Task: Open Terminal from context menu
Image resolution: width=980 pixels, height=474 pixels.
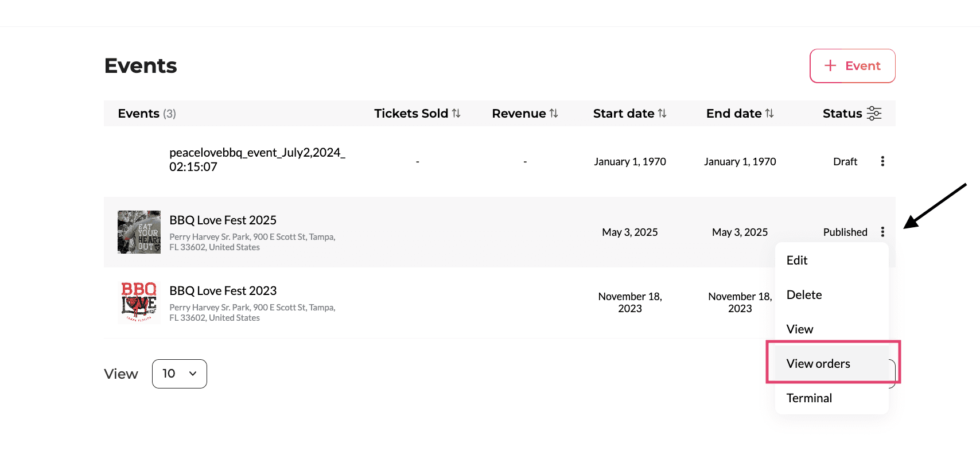Action: tap(809, 398)
